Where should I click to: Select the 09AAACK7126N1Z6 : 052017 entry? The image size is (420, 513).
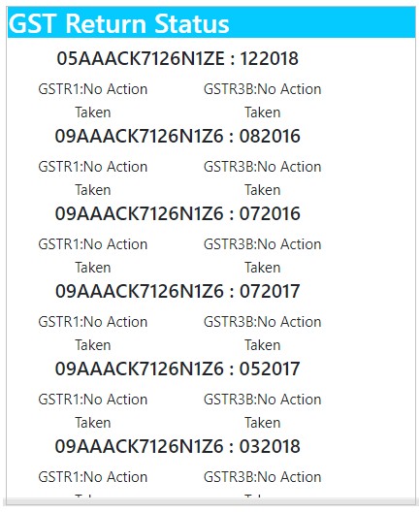(178, 369)
